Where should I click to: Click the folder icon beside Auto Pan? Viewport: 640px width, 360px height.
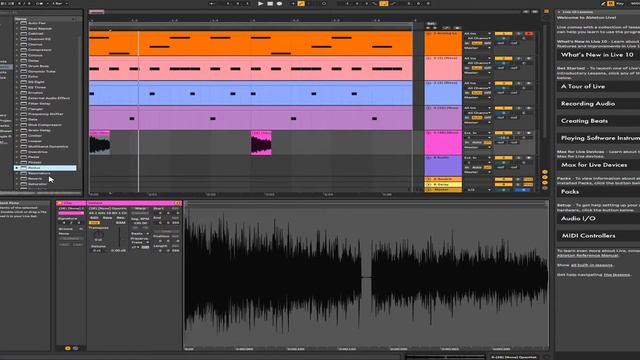click(x=24, y=23)
